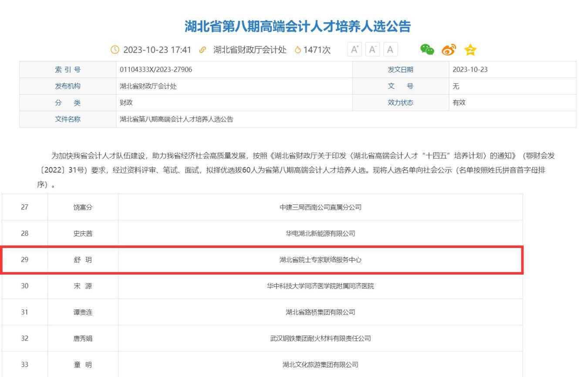Click the 发文日期 label cell
Screen dimensions: 588x377
coord(400,70)
